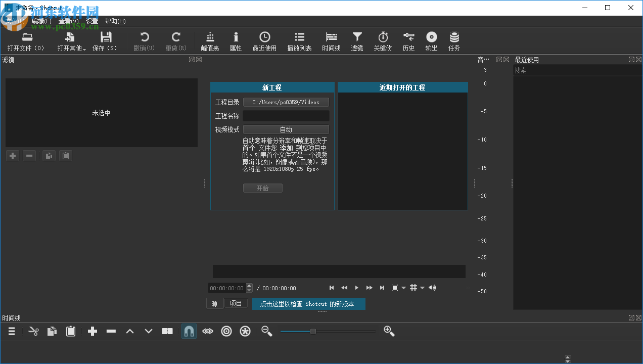
Task: Show the 历史 History panel
Action: 408,40
